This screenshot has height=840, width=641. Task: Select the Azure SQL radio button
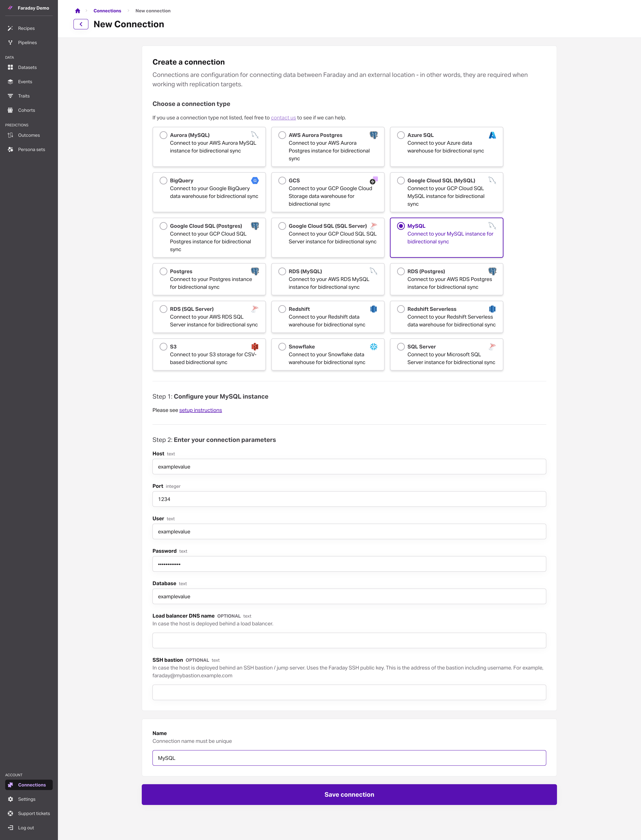pyautogui.click(x=401, y=135)
